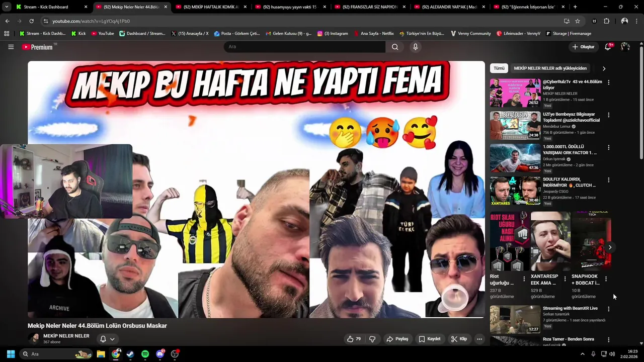The width and height of the screenshot is (644, 362).
Task: Expand subscription notification options chevron
Action: (112, 339)
